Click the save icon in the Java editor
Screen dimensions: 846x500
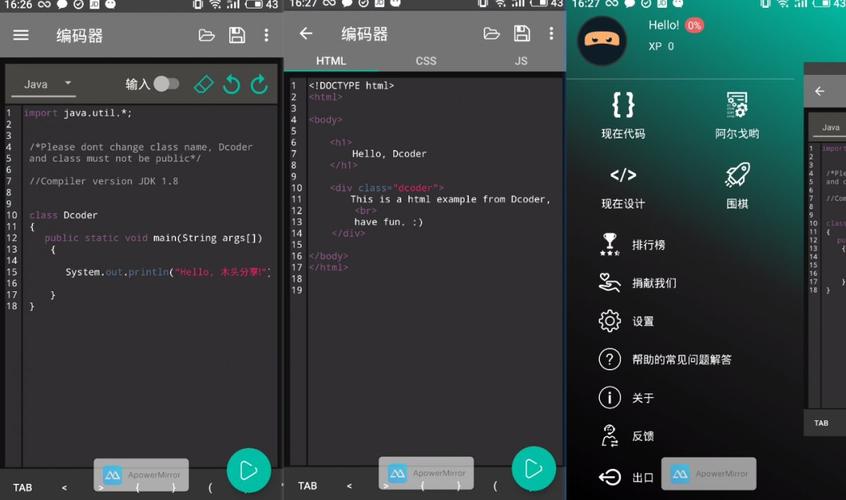(237, 35)
